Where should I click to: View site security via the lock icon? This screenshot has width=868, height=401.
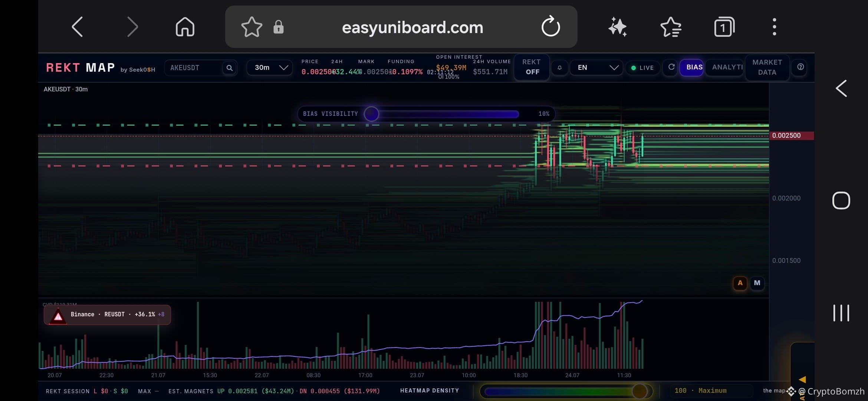tap(278, 27)
